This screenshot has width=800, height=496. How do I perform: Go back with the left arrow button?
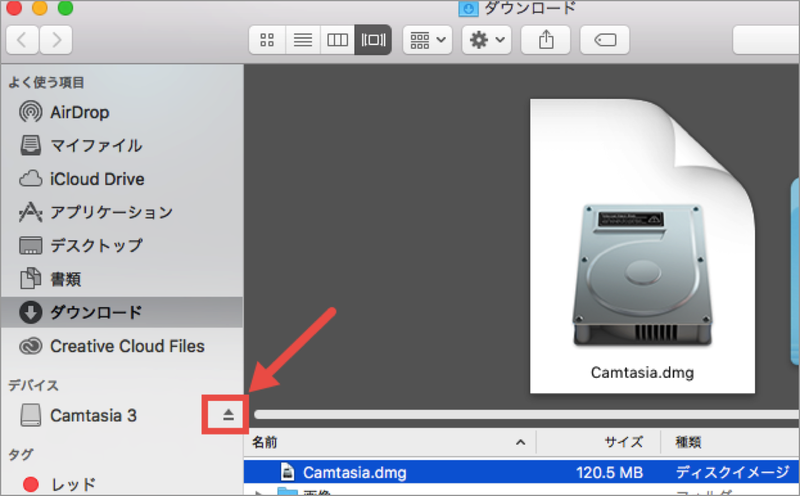pyautogui.click(x=22, y=40)
